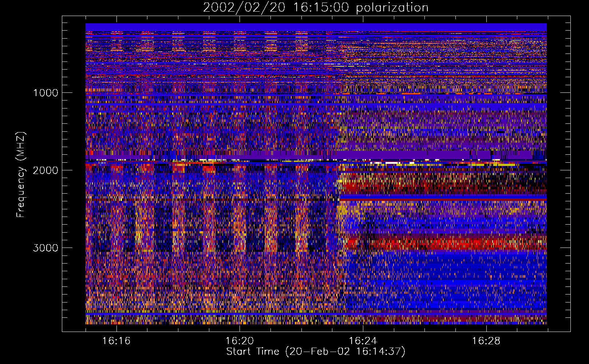Image resolution: width=589 pixels, height=364 pixels.
Task: Click the '16:28' time tick label
Action: tap(486, 341)
